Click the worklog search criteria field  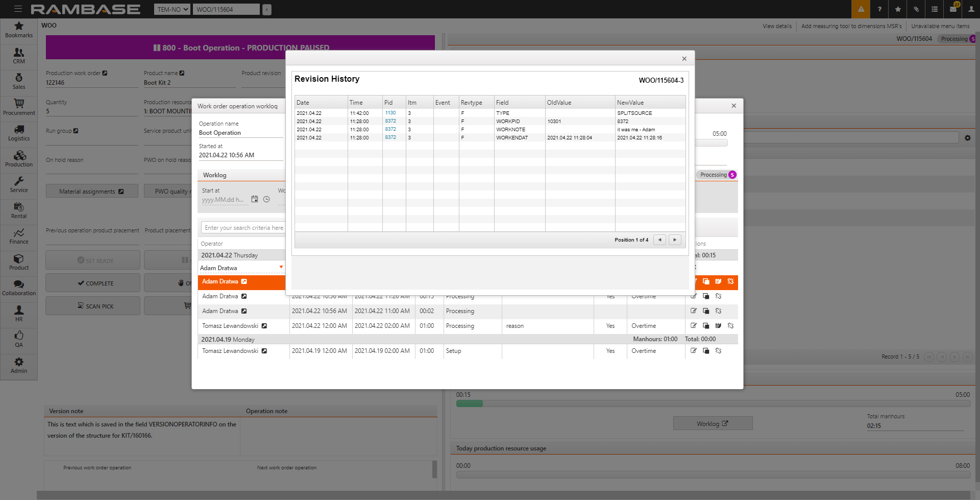243,228
